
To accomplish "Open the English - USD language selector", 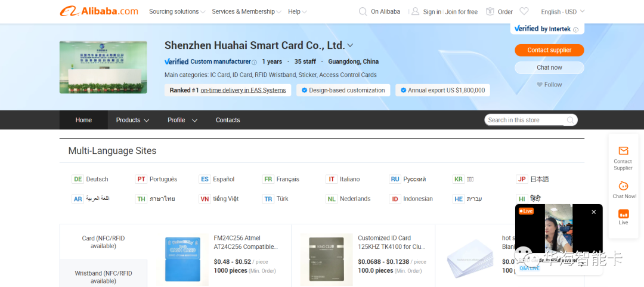I will (x=563, y=11).
